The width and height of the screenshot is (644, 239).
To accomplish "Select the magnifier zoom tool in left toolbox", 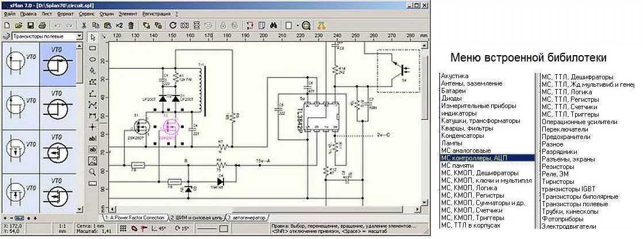I will pyautogui.click(x=92, y=172).
